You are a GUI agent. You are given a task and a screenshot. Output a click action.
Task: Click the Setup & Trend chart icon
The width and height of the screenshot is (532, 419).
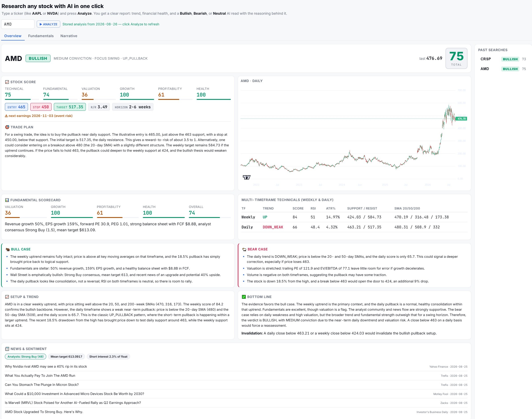pyautogui.click(x=7, y=297)
